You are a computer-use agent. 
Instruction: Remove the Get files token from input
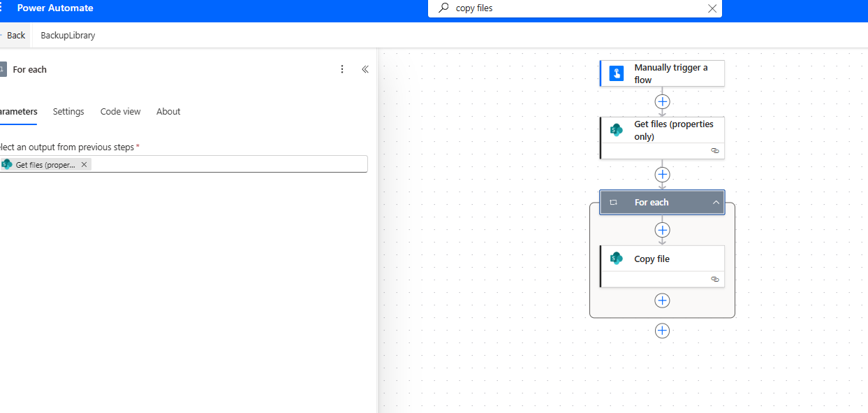[x=84, y=164]
